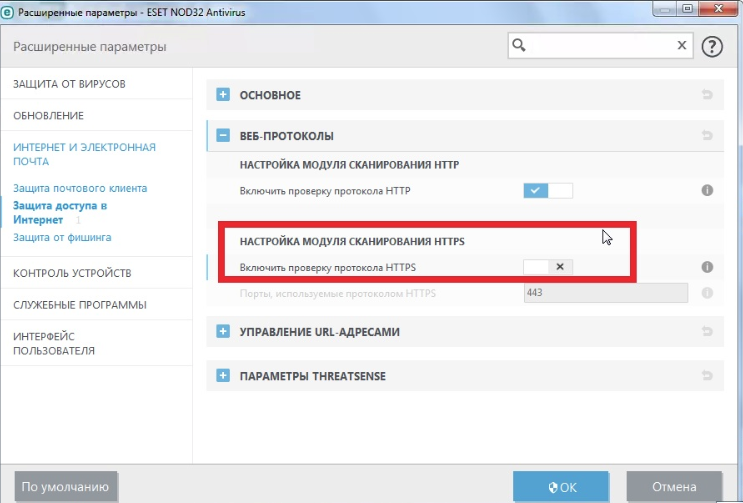Image resolution: width=743 pixels, height=503 pixels.
Task: Expand the ПАРАМЕТРЫ THREATSENSE section
Action: (x=223, y=376)
